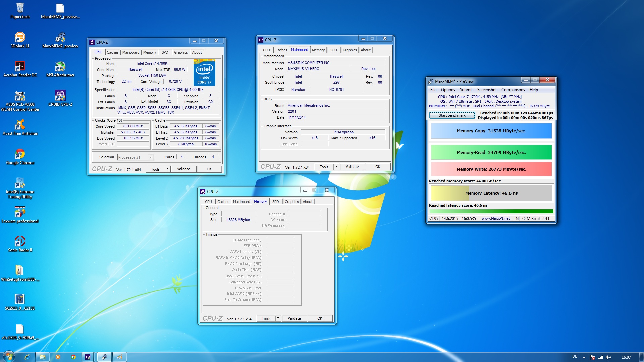The height and width of the screenshot is (362, 644).
Task: Open Chrome from the taskbar
Action: pyautogui.click(x=73, y=357)
